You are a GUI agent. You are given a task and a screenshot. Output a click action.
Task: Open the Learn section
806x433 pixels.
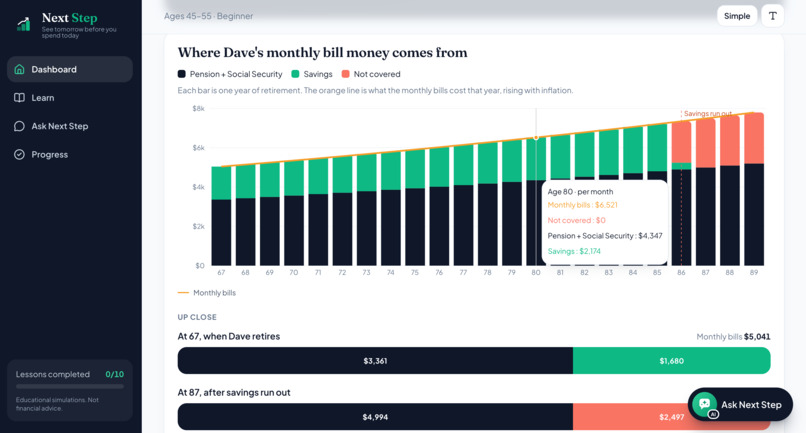pyautogui.click(x=70, y=98)
